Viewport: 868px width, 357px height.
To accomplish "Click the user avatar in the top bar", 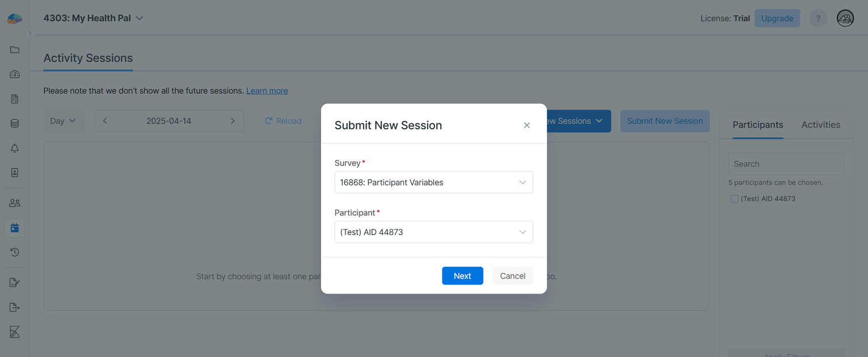I will tap(845, 18).
